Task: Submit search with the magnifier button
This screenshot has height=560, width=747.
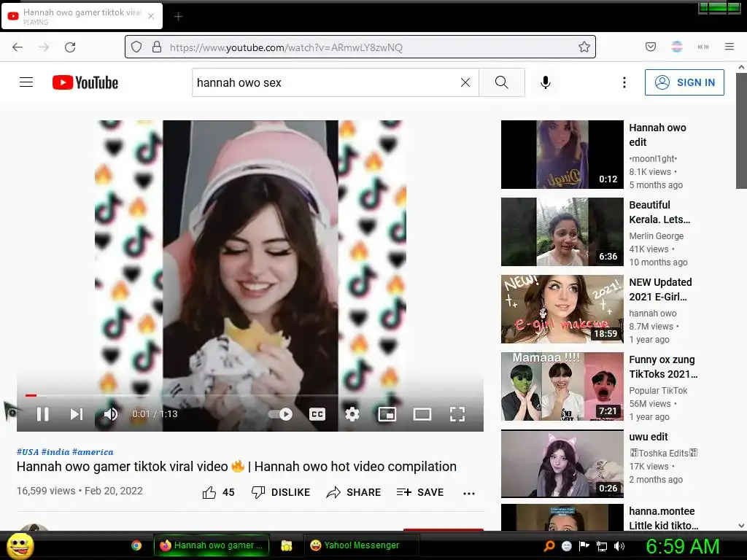Action: point(502,82)
